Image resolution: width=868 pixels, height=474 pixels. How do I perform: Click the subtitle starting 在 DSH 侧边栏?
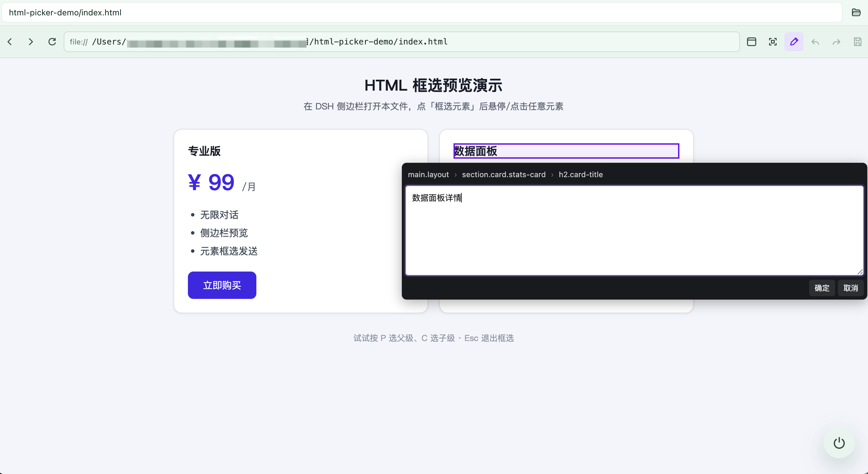click(433, 106)
